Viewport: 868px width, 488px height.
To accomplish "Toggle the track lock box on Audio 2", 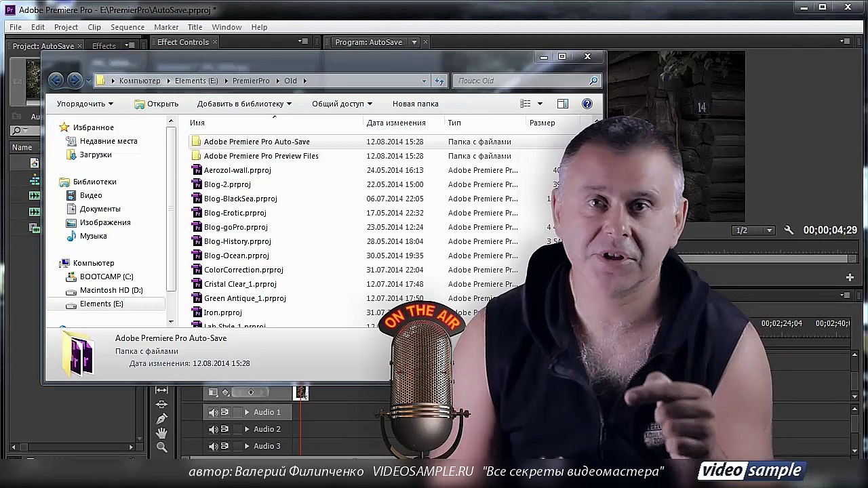I will [236, 429].
